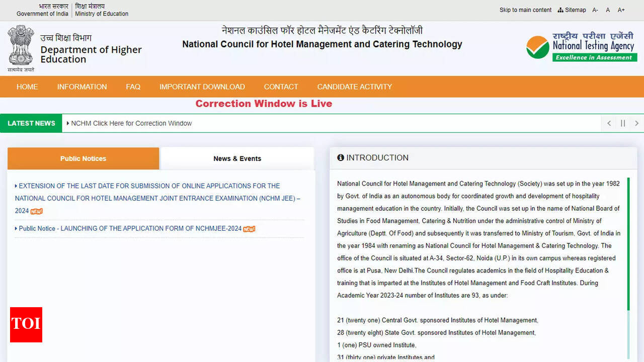Select the Public Notices tab

click(84, 158)
